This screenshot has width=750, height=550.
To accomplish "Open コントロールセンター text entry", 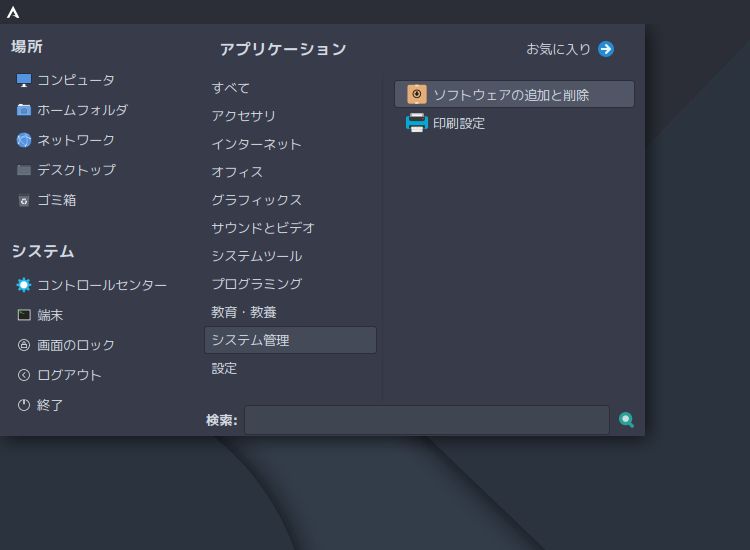I will [102, 285].
